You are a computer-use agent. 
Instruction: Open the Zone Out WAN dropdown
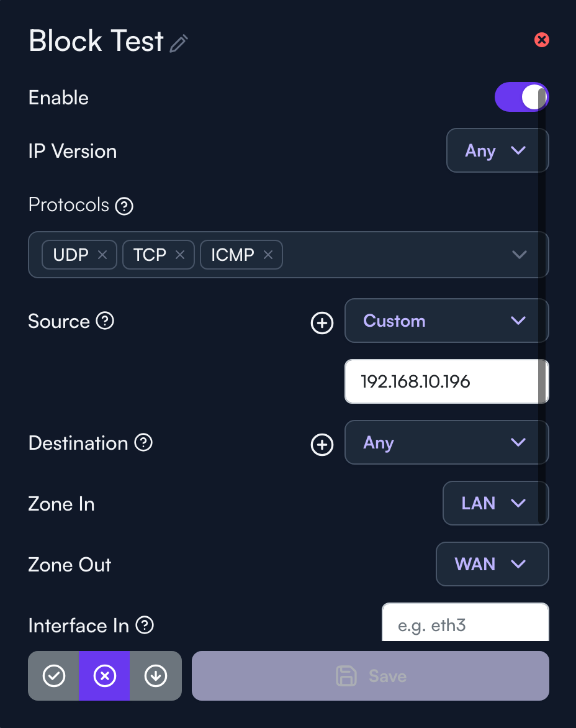(493, 564)
